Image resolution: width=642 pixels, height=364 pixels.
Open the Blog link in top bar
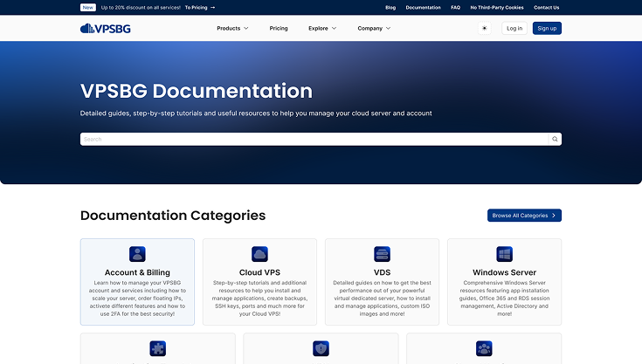[390, 7]
